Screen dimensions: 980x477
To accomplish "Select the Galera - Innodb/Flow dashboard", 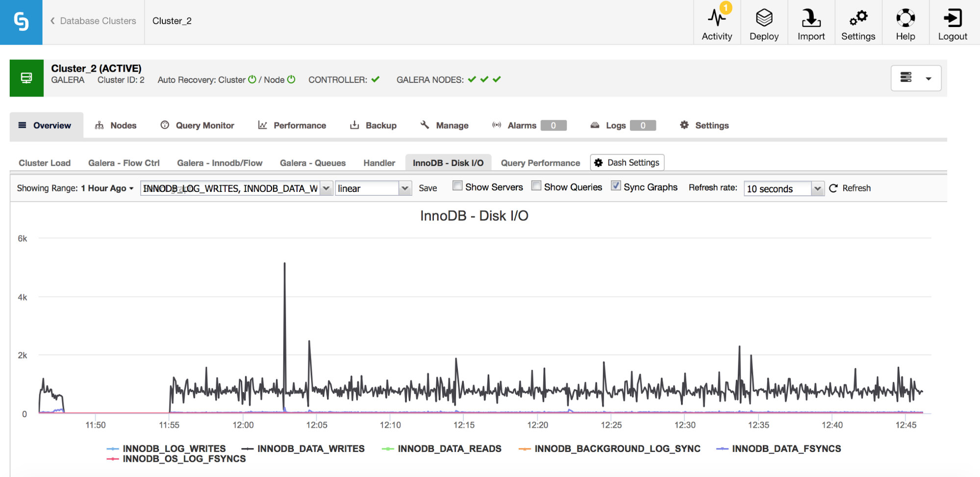I will (x=220, y=163).
